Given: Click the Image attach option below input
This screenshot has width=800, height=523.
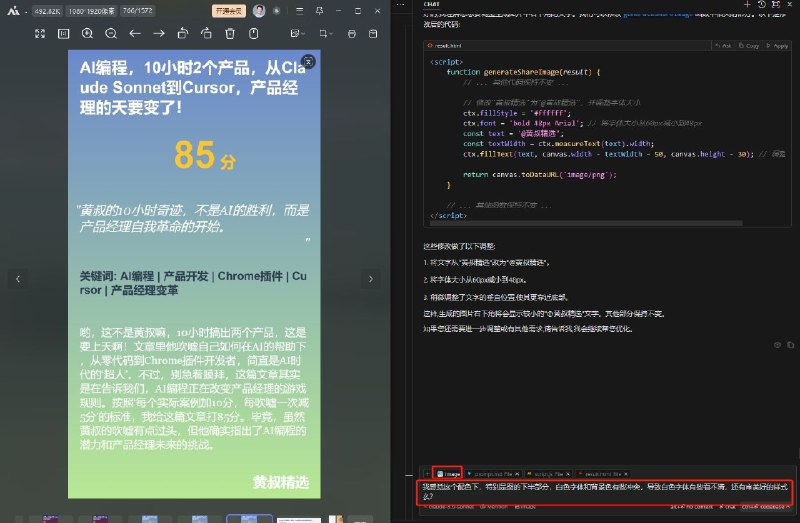Looking at the screenshot, I should click(524, 507).
